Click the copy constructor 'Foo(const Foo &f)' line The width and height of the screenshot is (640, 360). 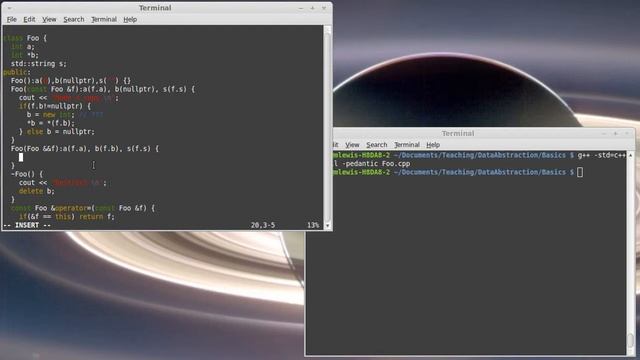tap(103, 89)
